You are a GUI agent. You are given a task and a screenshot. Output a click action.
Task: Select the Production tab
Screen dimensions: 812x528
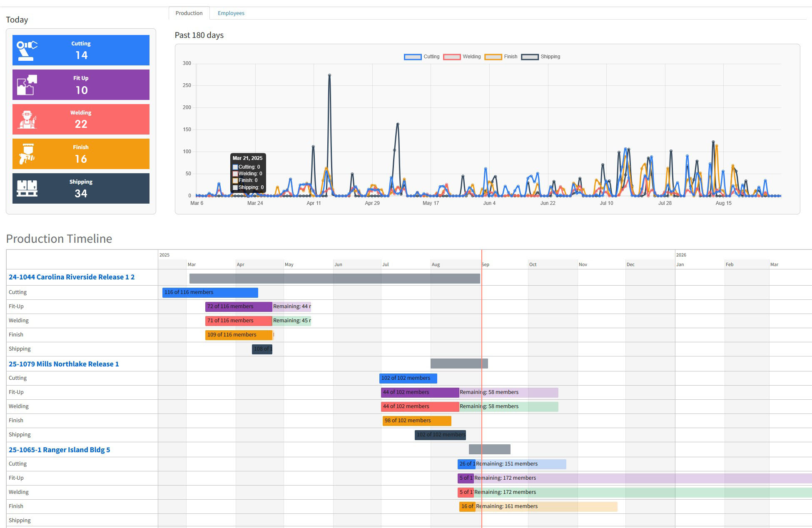coord(189,13)
